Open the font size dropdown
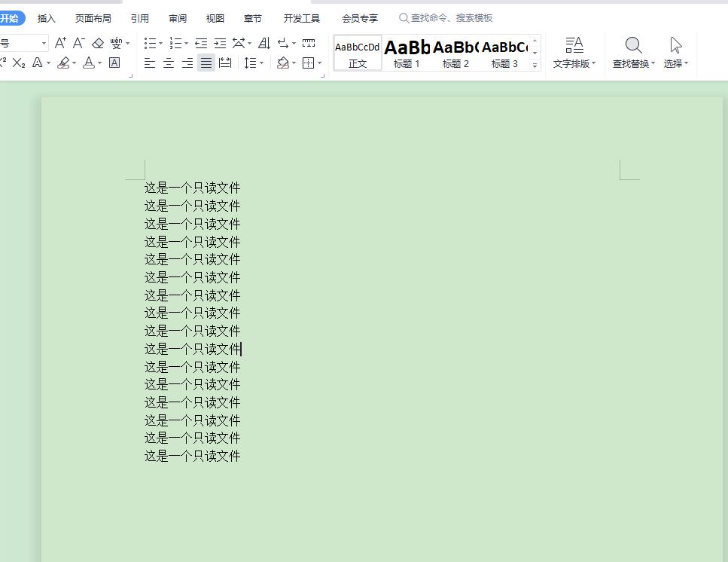The height and width of the screenshot is (562, 728). 44,43
